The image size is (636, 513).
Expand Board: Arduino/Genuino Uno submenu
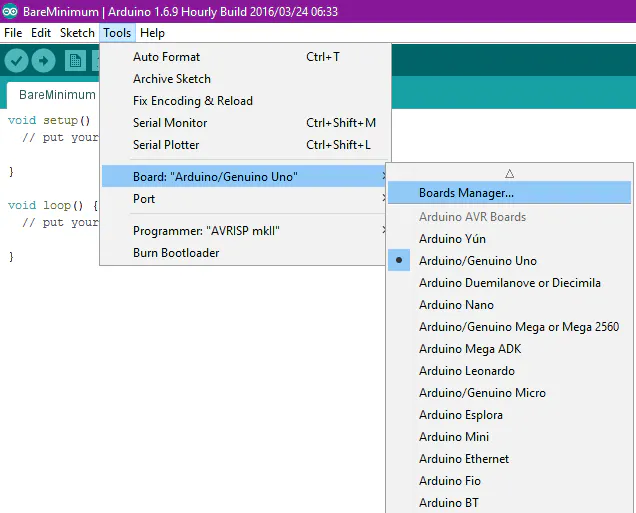pos(244,176)
